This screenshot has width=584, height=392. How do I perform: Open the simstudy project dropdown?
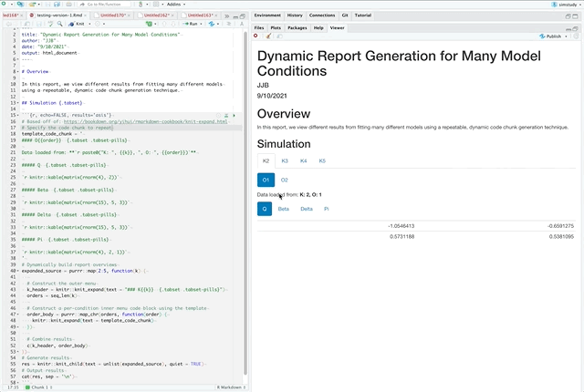[x=566, y=5]
